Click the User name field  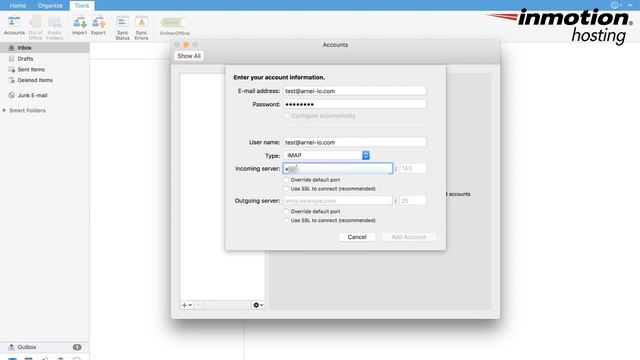(355, 142)
